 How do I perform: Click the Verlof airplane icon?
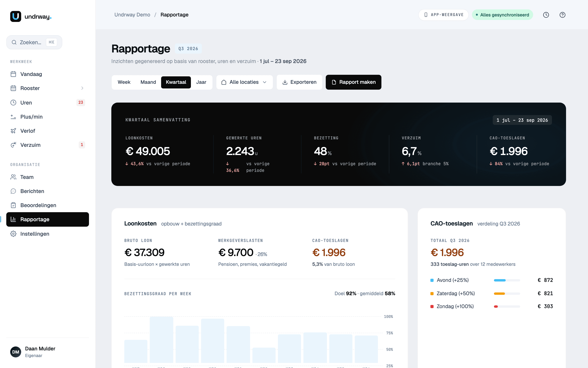tap(13, 131)
